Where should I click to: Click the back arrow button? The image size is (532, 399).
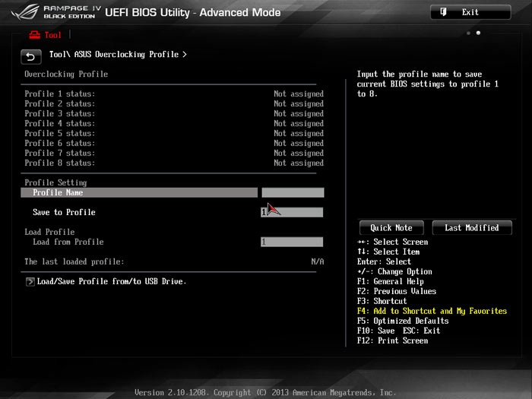coord(30,56)
